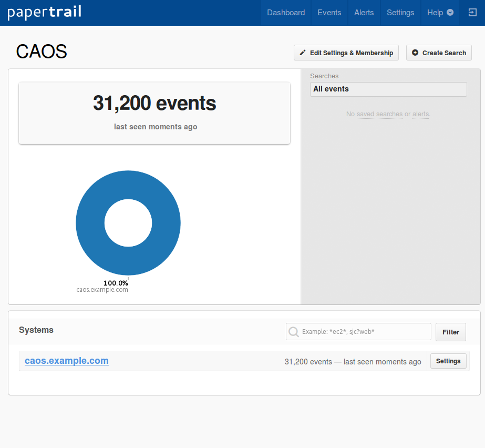
Task: Select the "All events" search entry
Action: [388, 89]
